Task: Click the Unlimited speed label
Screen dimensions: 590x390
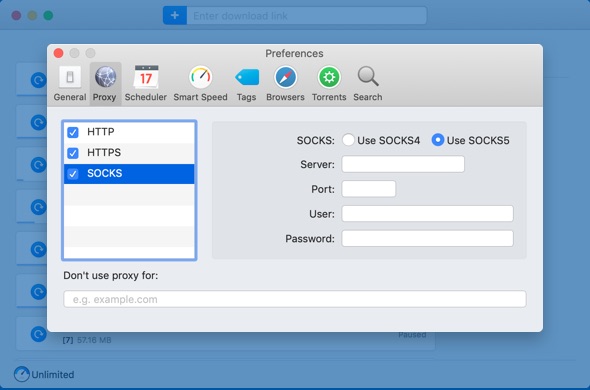Action: coord(53,375)
